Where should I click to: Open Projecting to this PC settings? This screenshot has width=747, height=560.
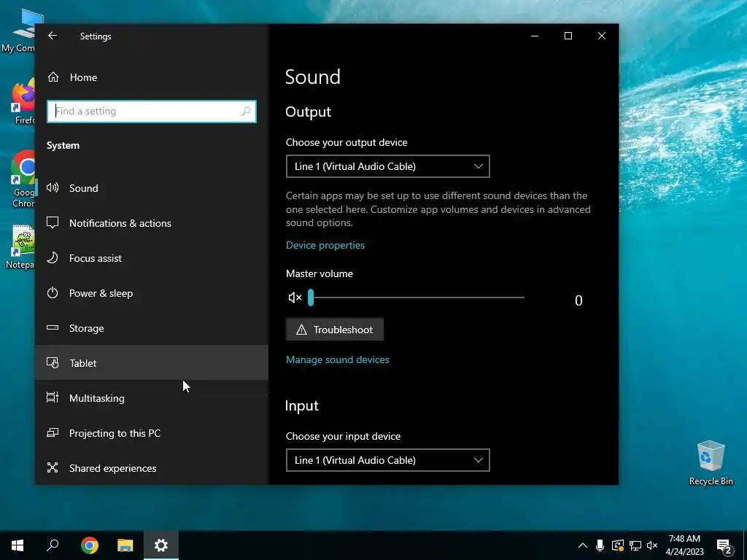click(152, 433)
